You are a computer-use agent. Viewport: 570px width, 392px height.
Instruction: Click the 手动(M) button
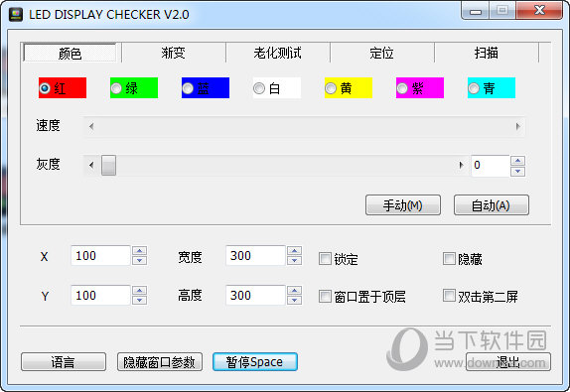click(x=403, y=205)
